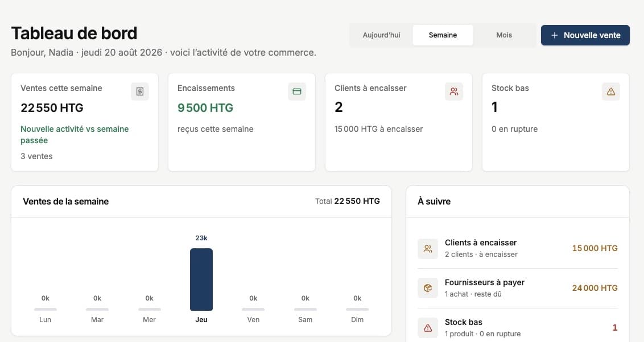The image size is (644, 342).
Task: Click the 1 produit · 0 en rupture subtitle
Action: (x=482, y=334)
